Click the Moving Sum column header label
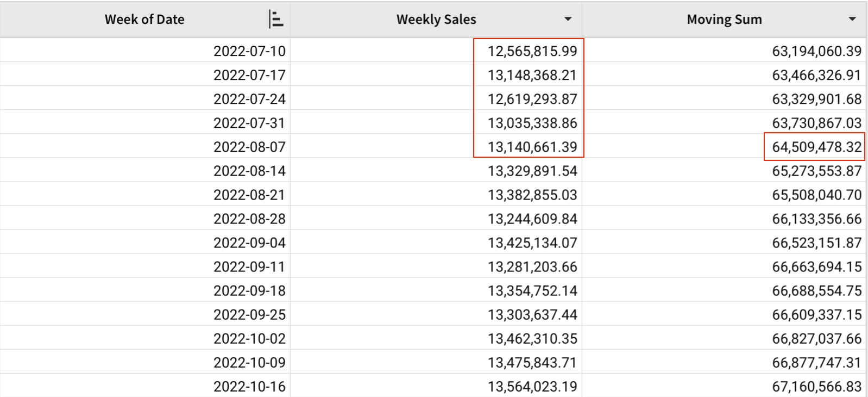The width and height of the screenshot is (868, 397). [724, 20]
